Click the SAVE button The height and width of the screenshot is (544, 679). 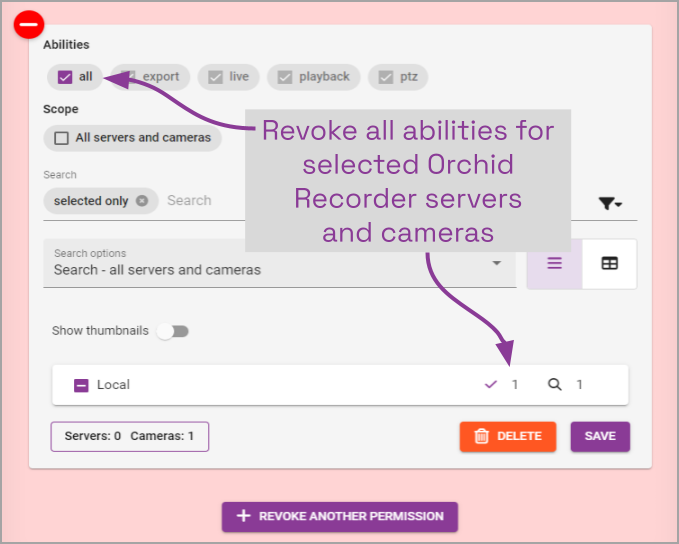(600, 436)
